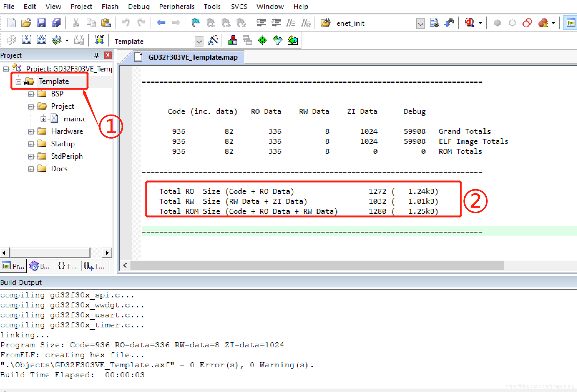Image resolution: width=577 pixels, height=392 pixels.
Task: Collapse the Template target node
Action: 18,82
